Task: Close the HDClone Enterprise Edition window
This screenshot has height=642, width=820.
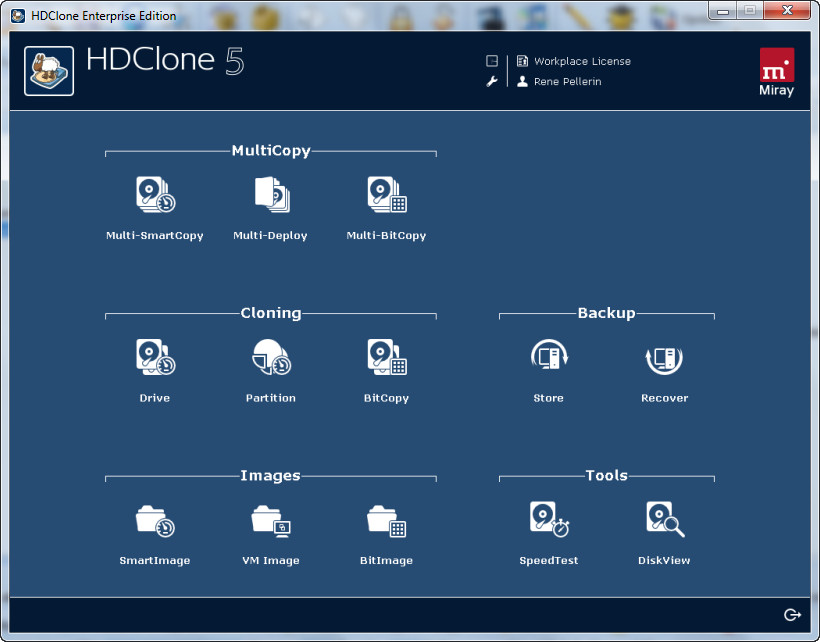Action: (x=787, y=10)
